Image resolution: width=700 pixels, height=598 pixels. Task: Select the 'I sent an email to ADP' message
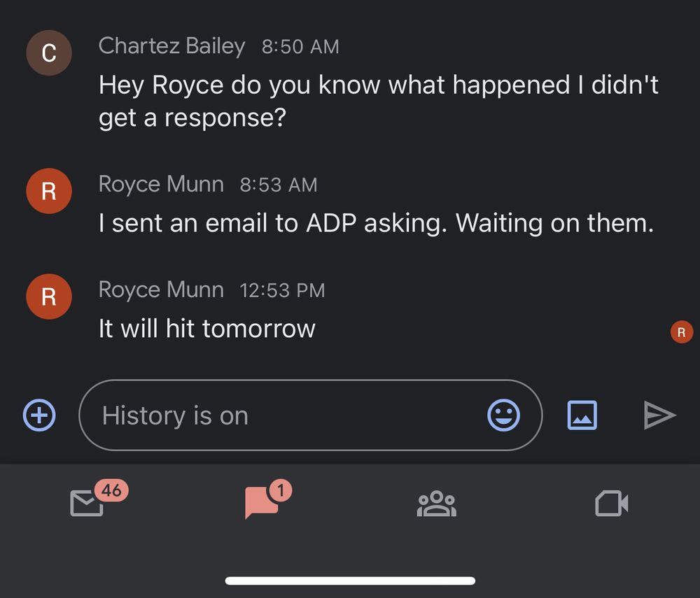376,223
